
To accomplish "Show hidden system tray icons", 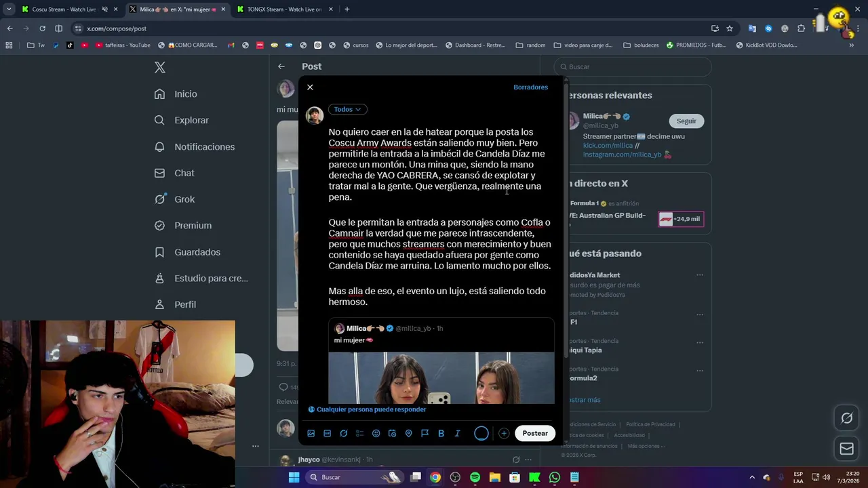I will 751,477.
